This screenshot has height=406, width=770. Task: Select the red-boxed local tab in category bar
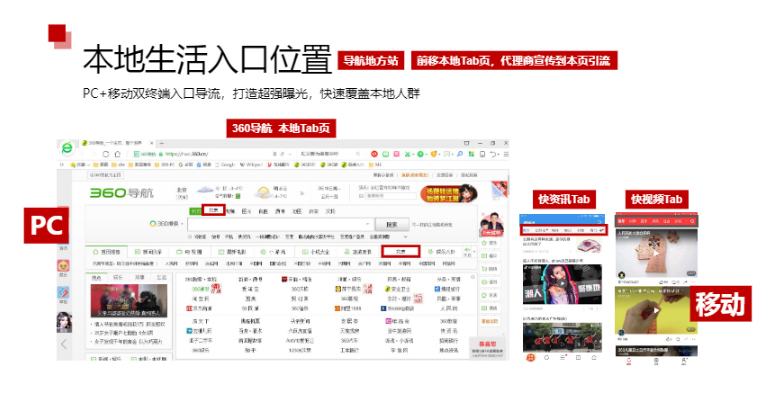pos(400,251)
